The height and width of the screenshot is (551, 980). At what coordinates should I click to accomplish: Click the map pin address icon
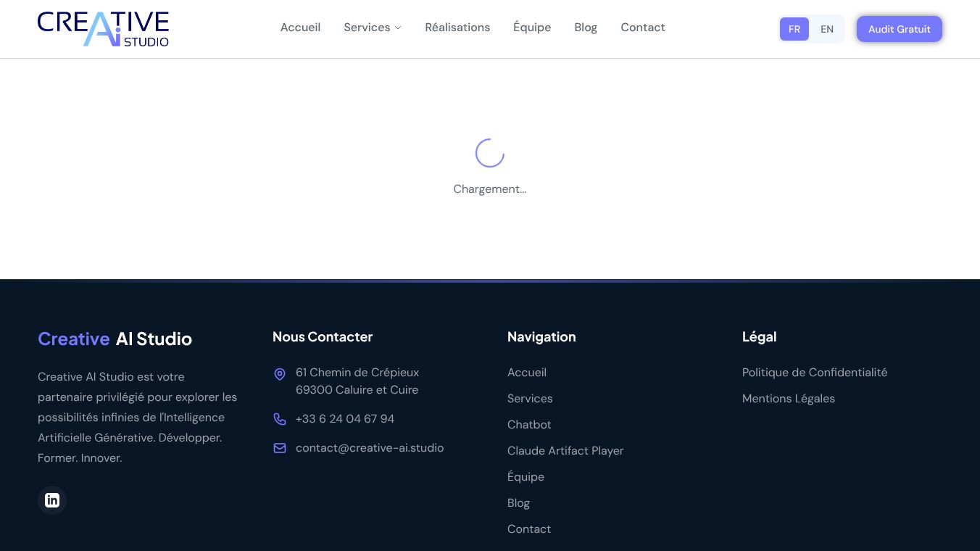(x=280, y=374)
